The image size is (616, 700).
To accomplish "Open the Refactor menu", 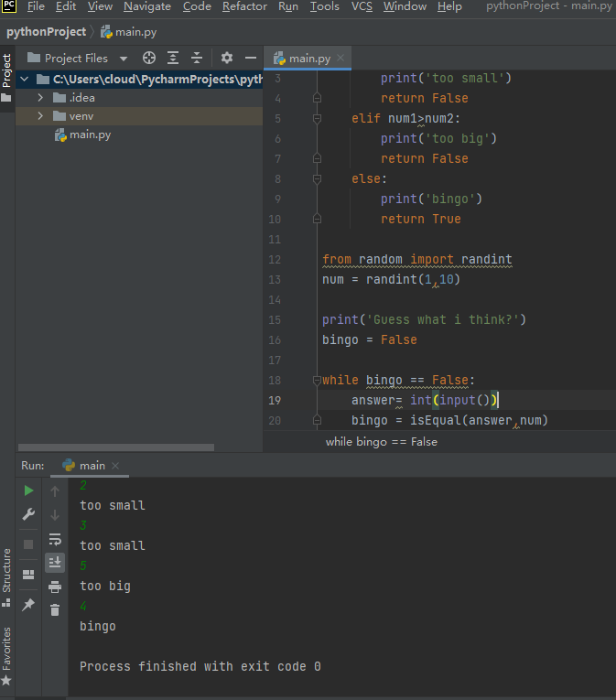I will click(244, 6).
